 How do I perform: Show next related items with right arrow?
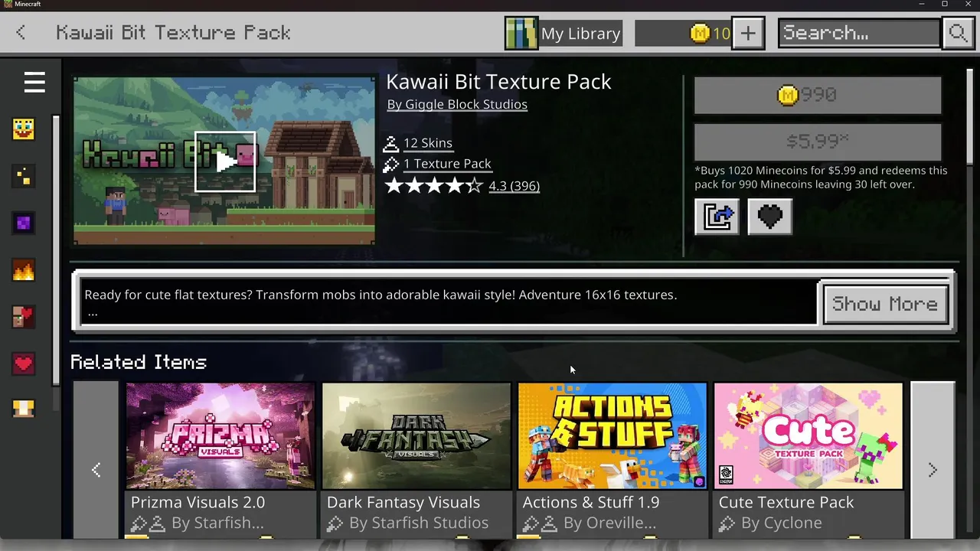pyautogui.click(x=933, y=470)
